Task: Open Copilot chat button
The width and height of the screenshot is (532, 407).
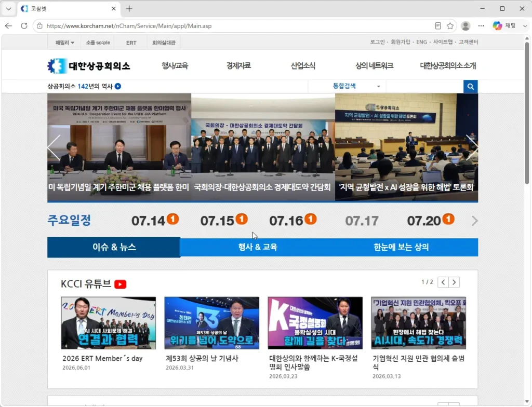Action: click(504, 26)
